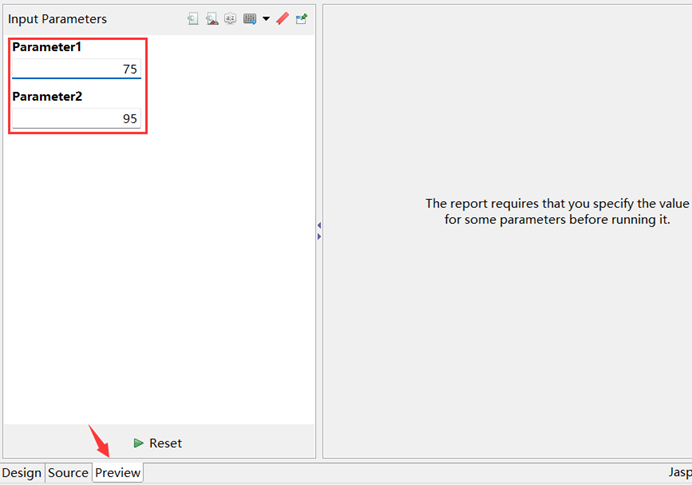Screen dimensions: 692x485
Task: Click the first report parameters icon in toolbar
Action: pos(194,19)
